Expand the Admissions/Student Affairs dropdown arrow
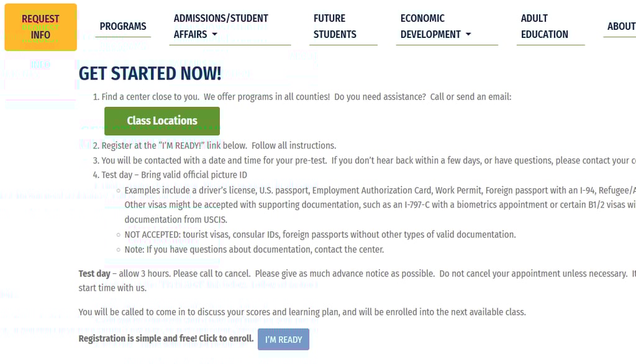 coord(215,35)
